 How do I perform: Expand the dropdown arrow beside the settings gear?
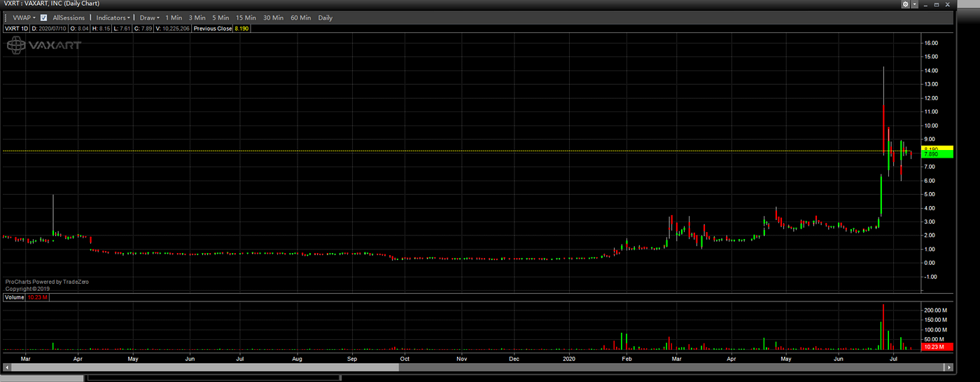point(914,4)
